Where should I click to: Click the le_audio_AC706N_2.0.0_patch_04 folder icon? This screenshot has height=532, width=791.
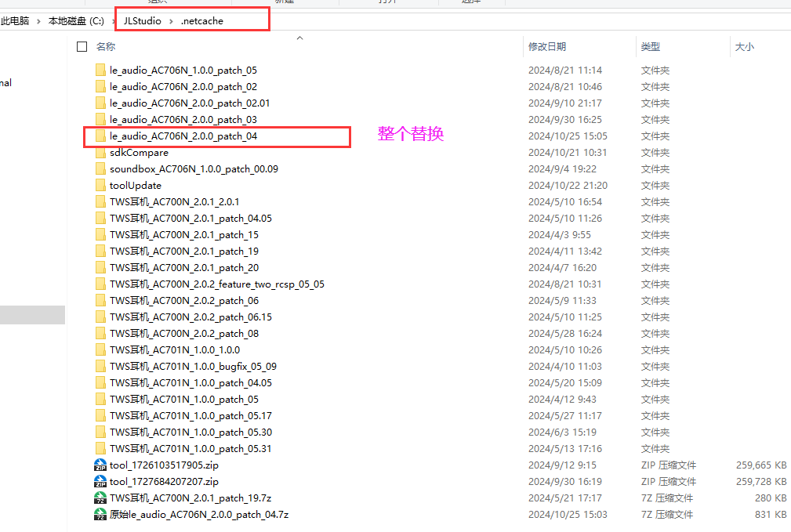pyautogui.click(x=100, y=136)
